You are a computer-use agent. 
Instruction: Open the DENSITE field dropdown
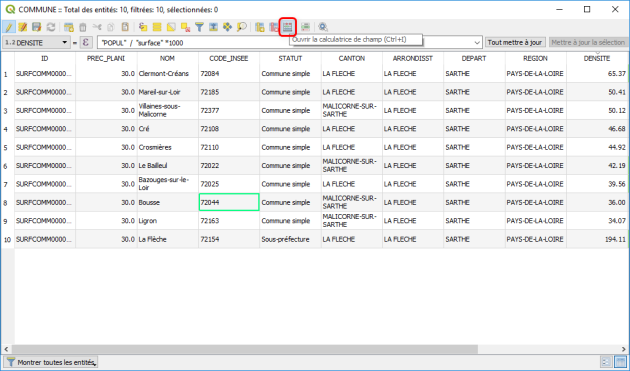36,42
